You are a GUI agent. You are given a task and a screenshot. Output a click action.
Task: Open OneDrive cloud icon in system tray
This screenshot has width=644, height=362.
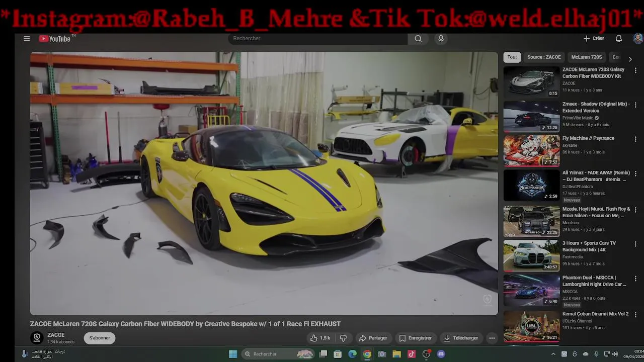(x=585, y=354)
